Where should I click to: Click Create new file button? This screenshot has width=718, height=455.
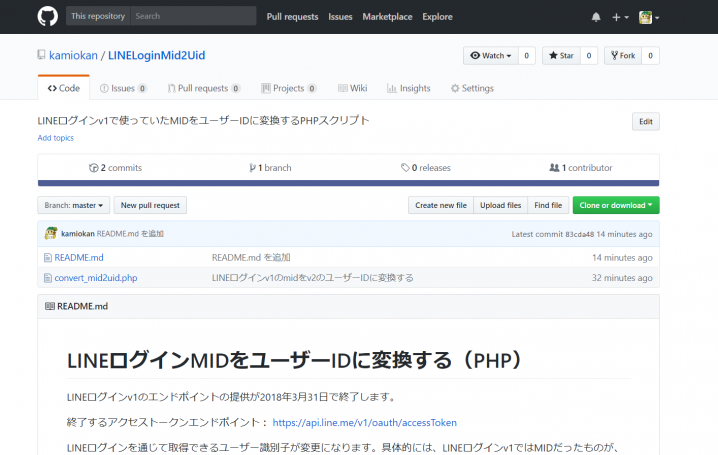441,206
